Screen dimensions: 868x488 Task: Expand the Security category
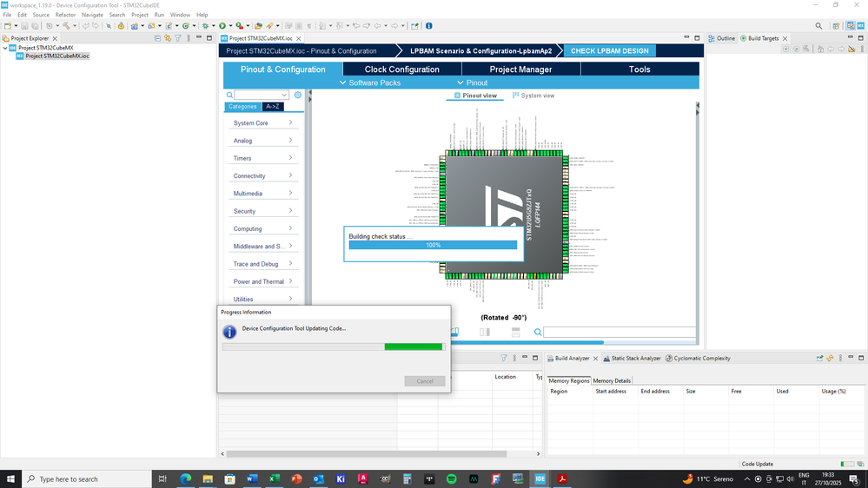(x=262, y=211)
